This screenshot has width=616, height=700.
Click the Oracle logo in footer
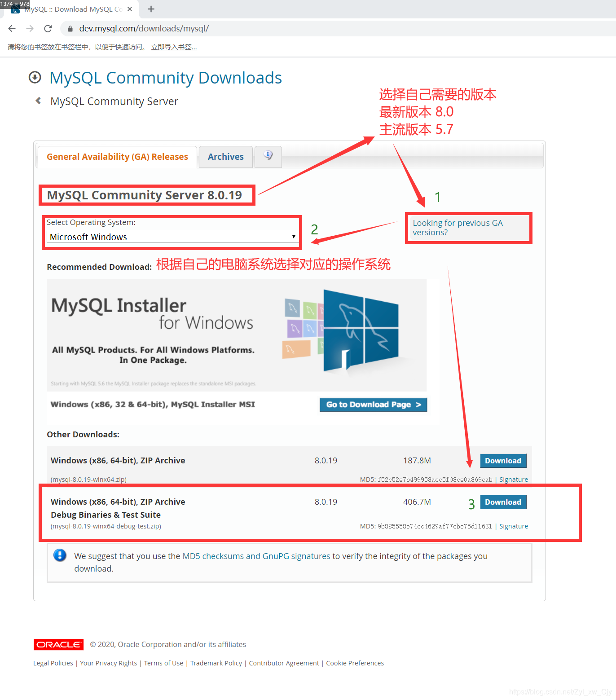point(58,644)
